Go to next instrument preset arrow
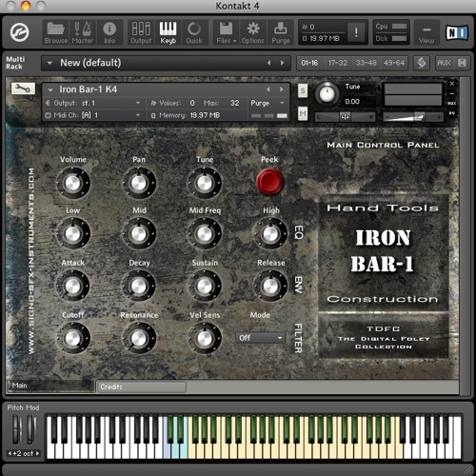The height and width of the screenshot is (476, 476). point(282,89)
